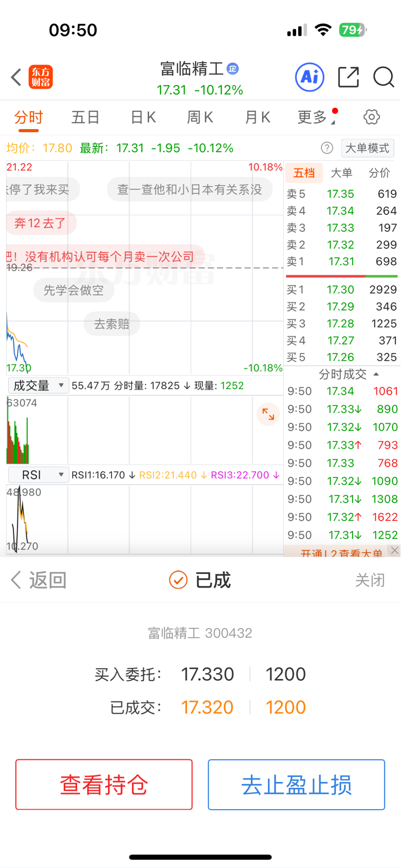Open the 成交量 indicator dropdown

click(x=38, y=386)
